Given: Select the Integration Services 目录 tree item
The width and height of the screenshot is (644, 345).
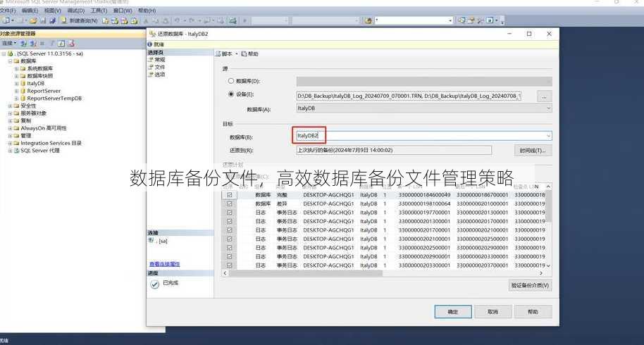Looking at the screenshot, I should click(x=51, y=143).
